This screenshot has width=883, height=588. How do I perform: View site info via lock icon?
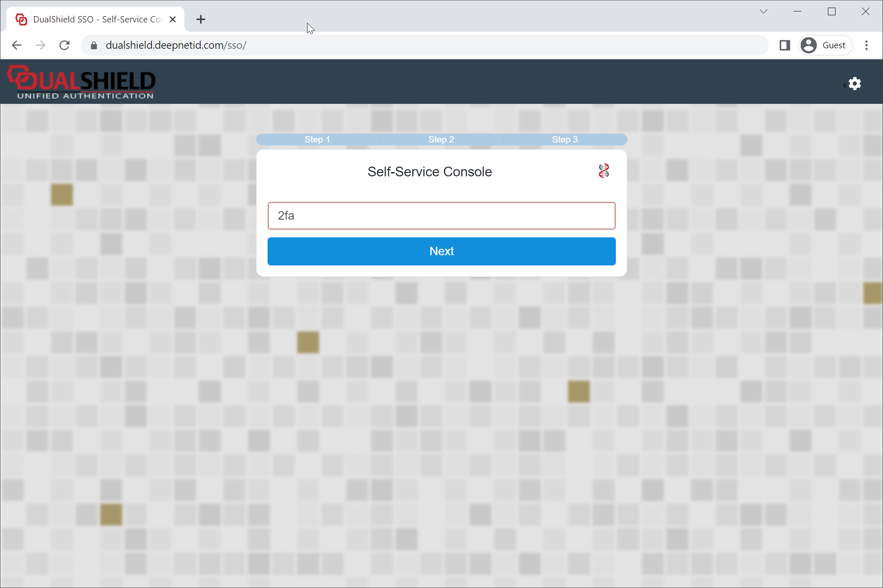(x=94, y=45)
